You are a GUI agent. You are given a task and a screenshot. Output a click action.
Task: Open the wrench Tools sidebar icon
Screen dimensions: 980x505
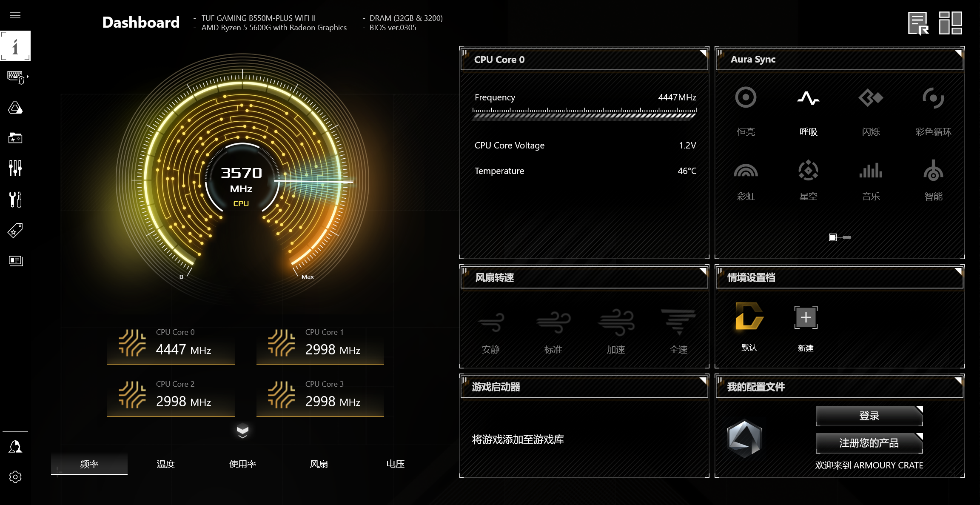point(15,199)
